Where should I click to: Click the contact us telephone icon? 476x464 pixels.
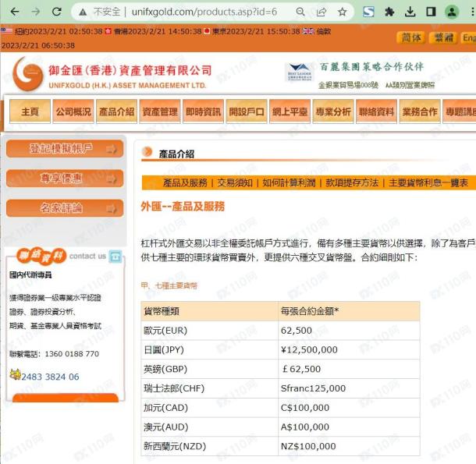coord(115,257)
